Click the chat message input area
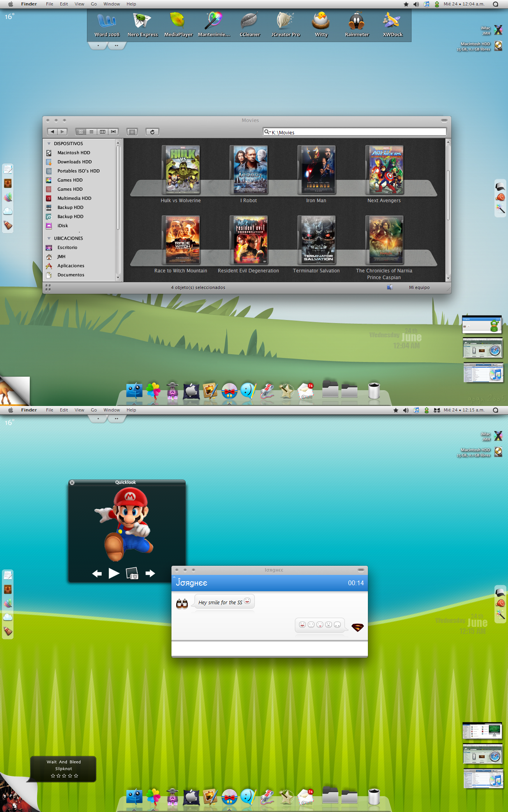 point(269,649)
